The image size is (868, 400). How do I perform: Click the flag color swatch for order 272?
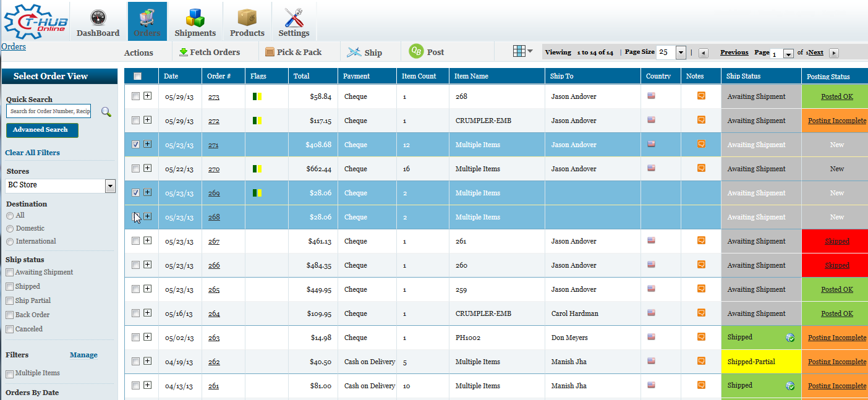(257, 121)
